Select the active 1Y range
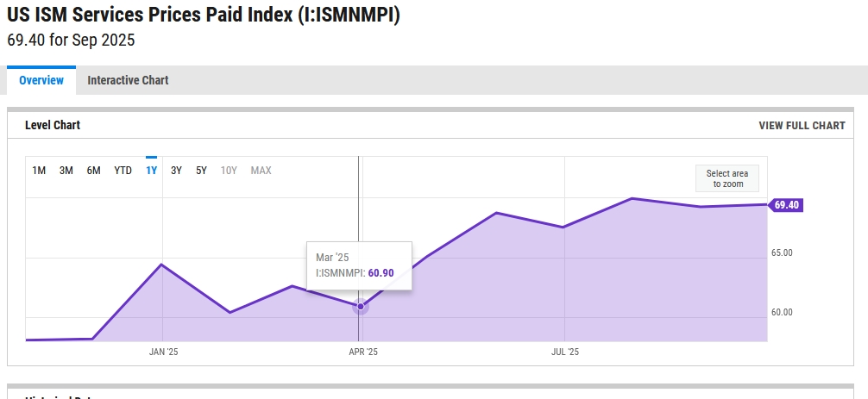 (151, 171)
